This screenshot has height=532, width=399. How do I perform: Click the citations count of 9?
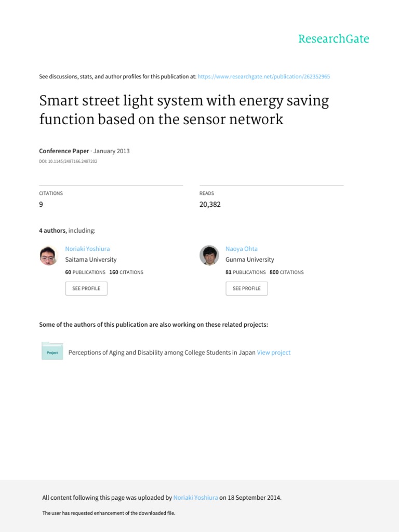41,204
